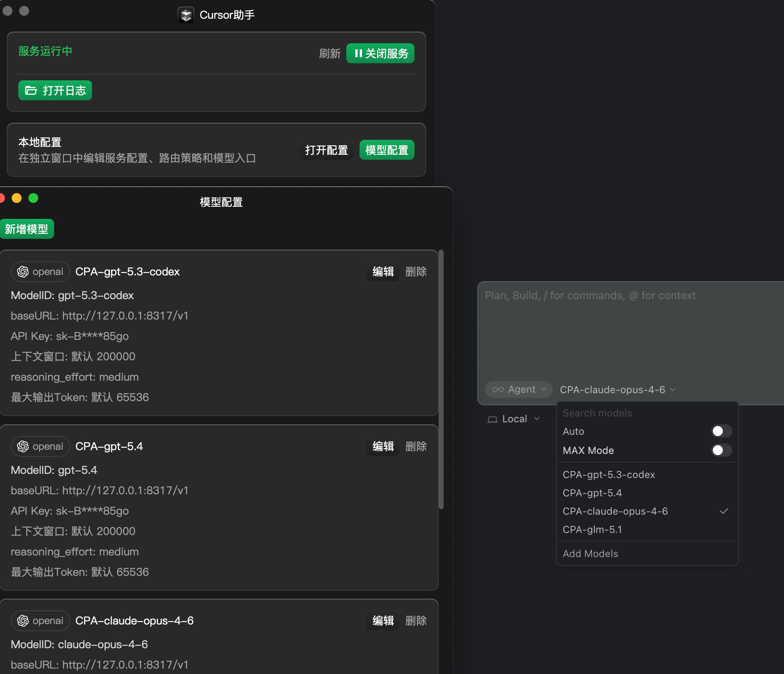
Task: Delete the CPA-gpt-5.4 model
Action: [x=416, y=446]
